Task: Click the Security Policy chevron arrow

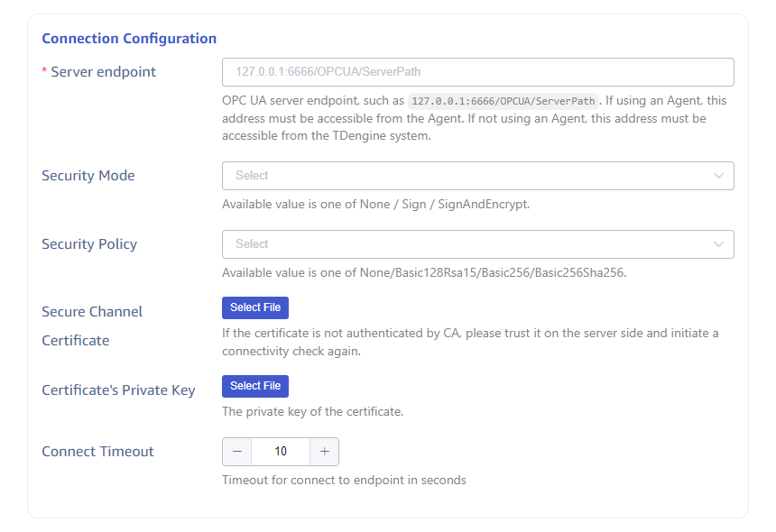Action: (x=718, y=244)
